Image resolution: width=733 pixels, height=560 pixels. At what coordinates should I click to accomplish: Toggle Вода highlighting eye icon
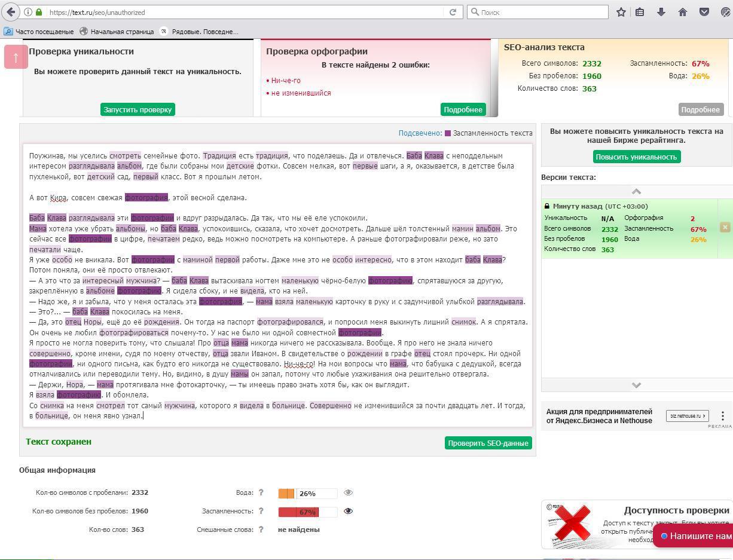coord(348,492)
